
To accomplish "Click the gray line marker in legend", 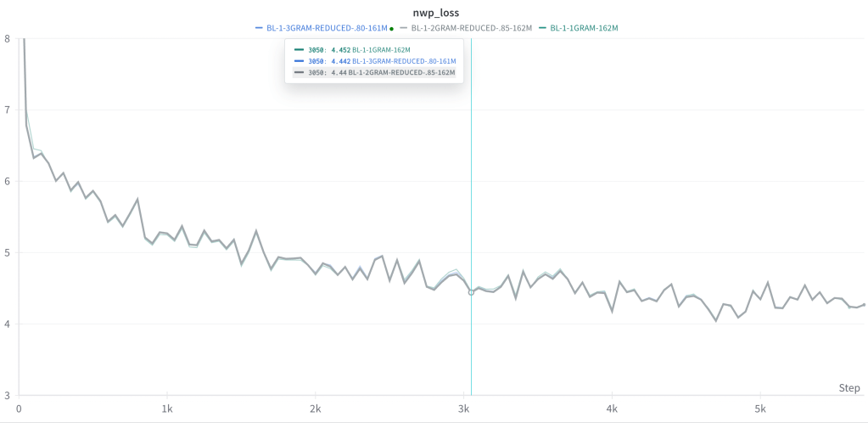I will click(404, 28).
